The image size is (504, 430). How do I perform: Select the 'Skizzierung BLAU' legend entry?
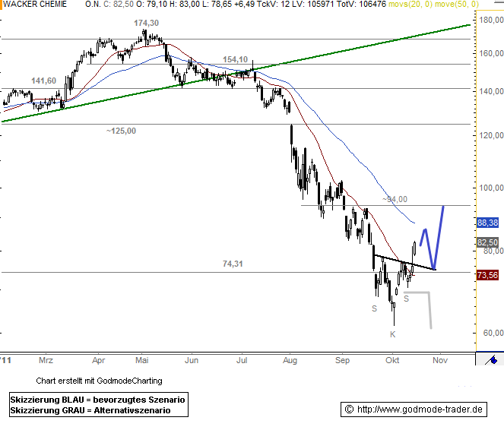[97, 399]
